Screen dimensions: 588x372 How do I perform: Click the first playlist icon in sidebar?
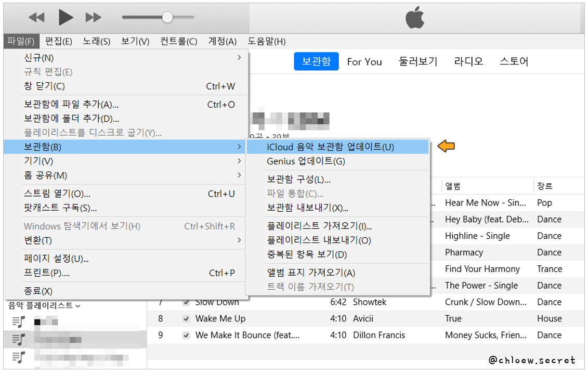[x=18, y=322]
